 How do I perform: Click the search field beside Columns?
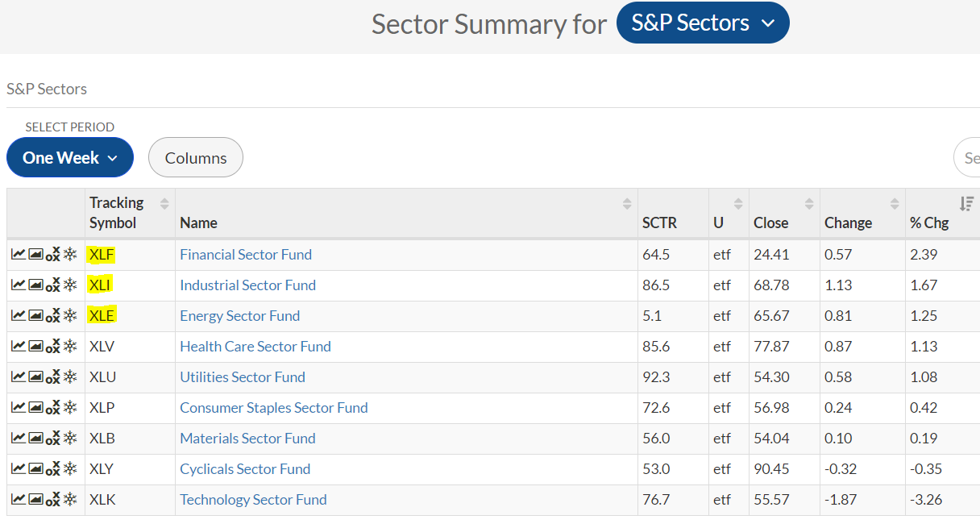pos(969,158)
